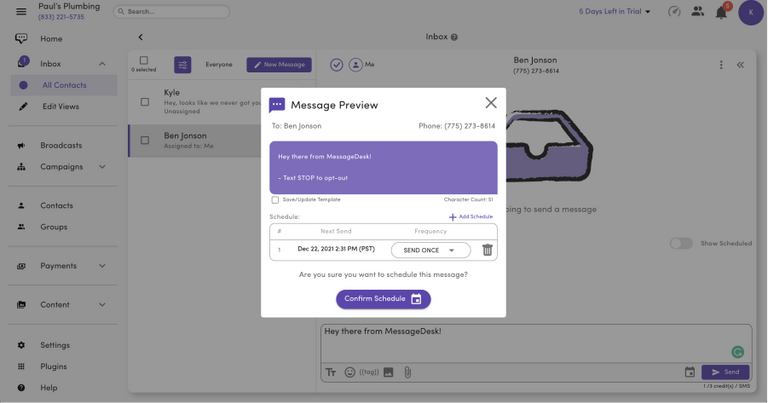Go back with the left chevron
This screenshot has width=768, height=403.
tap(141, 37)
